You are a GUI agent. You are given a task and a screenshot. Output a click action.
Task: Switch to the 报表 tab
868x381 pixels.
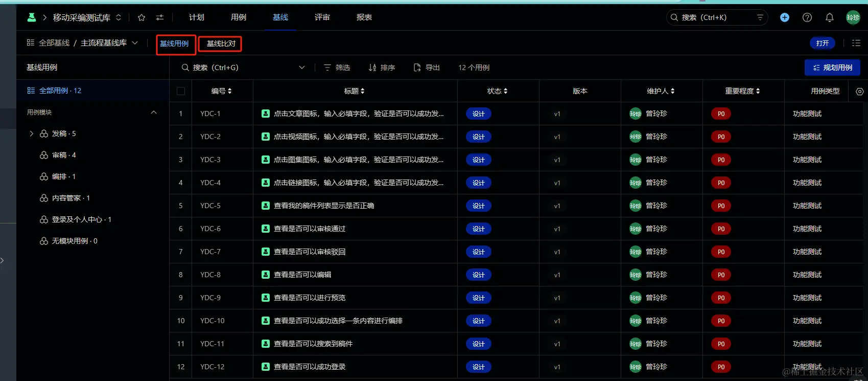(364, 17)
